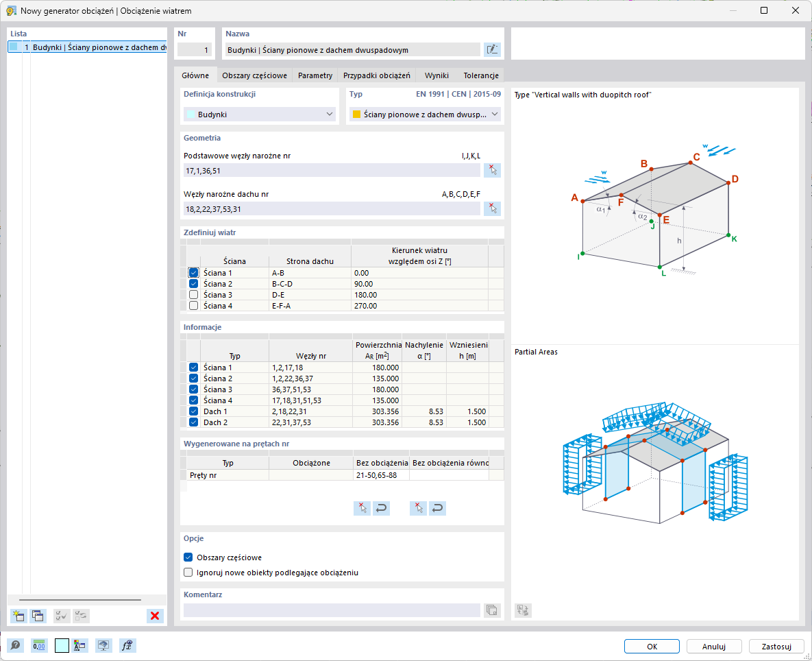Click the roof corner nodes field 18,2,22,37,53,31
This screenshot has height=661, width=812.
[x=332, y=208]
